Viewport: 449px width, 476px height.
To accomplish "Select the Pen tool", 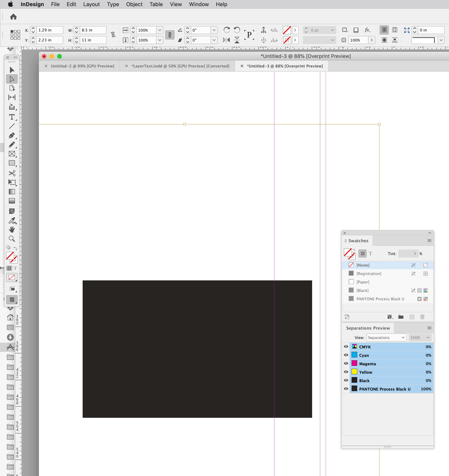I will (x=12, y=135).
